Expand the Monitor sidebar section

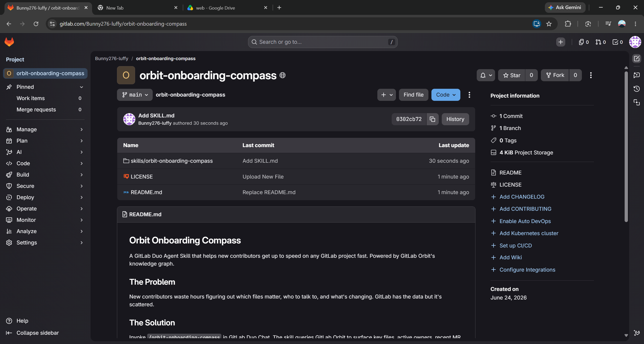tap(45, 220)
